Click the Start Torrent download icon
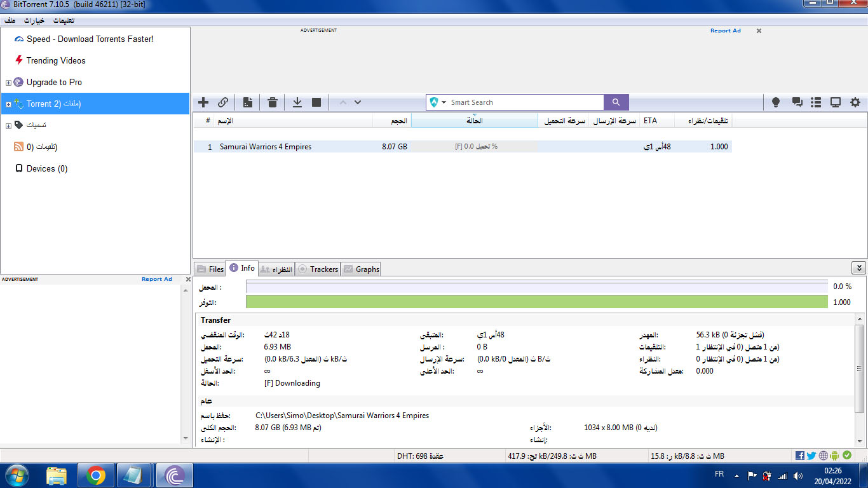868x488 pixels. click(297, 102)
